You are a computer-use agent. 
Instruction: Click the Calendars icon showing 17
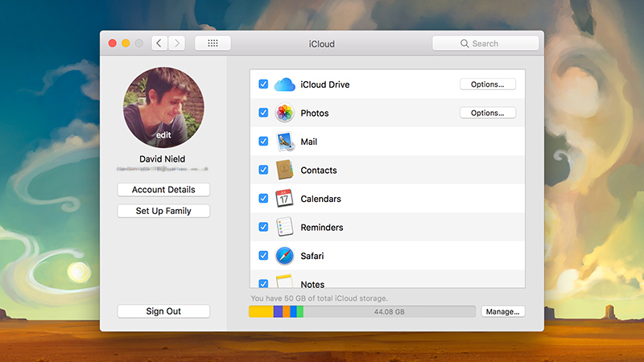[x=284, y=198]
